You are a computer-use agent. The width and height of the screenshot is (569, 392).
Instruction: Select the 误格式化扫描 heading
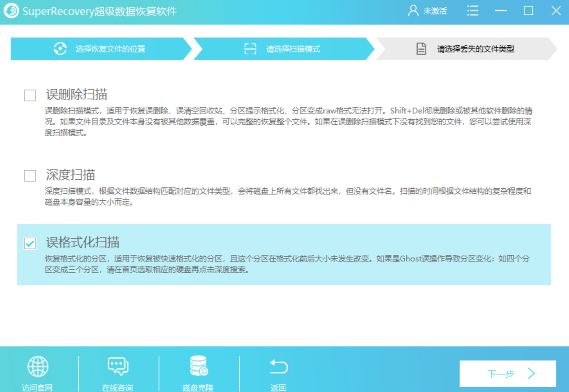pos(83,242)
